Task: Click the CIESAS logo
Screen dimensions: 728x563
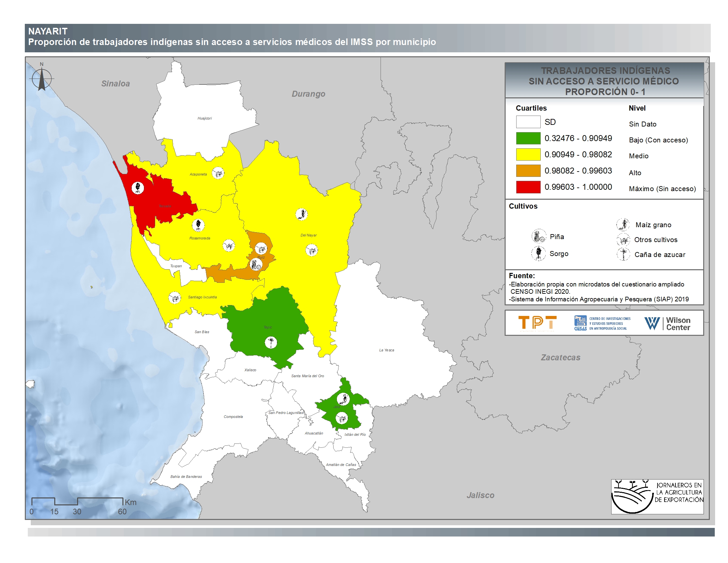Action: pyautogui.click(x=602, y=323)
